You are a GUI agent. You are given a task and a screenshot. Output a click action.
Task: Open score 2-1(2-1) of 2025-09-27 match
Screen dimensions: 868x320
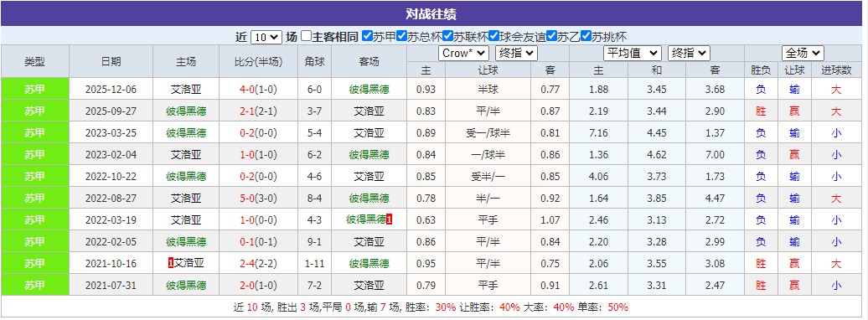(x=258, y=111)
